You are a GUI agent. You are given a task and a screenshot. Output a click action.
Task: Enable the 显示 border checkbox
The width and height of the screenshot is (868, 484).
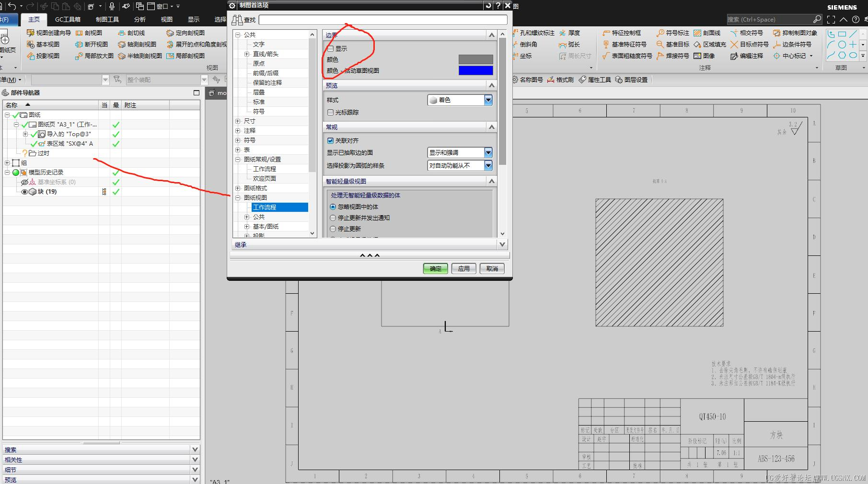[331, 48]
